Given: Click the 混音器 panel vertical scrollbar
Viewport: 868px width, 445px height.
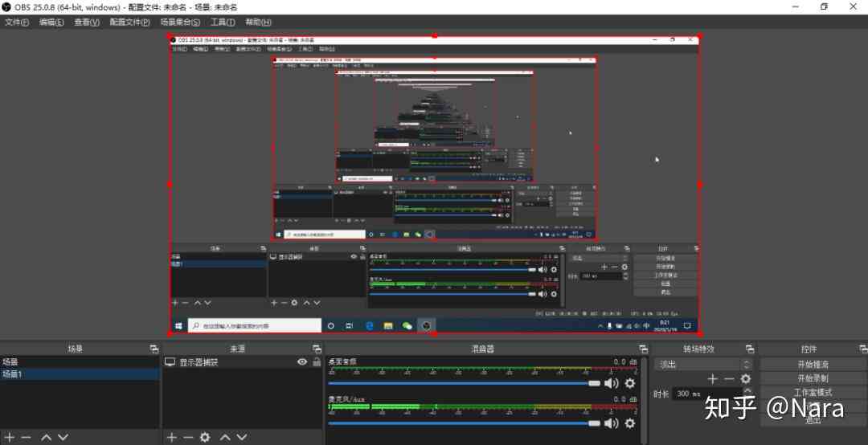Looking at the screenshot, I should [644, 399].
